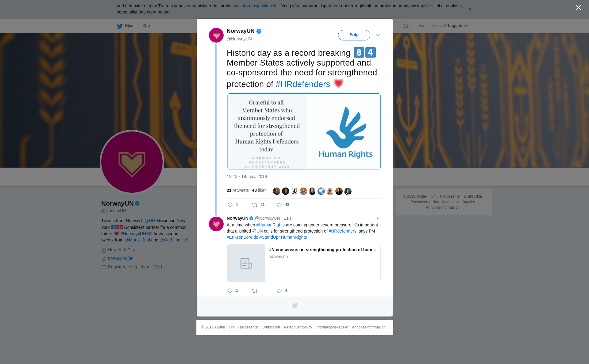The height and width of the screenshot is (364, 589).
Task: Click the reply icon on main tweet
Action: click(x=230, y=205)
